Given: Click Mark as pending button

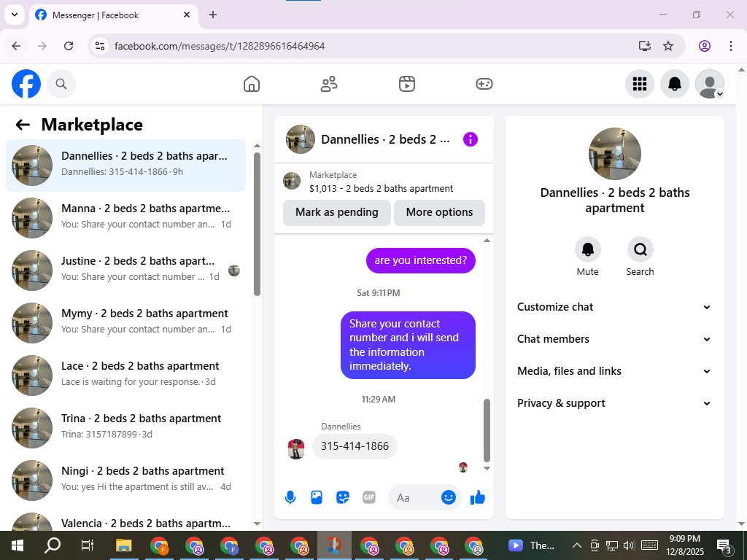Looking at the screenshot, I should pos(337,212).
